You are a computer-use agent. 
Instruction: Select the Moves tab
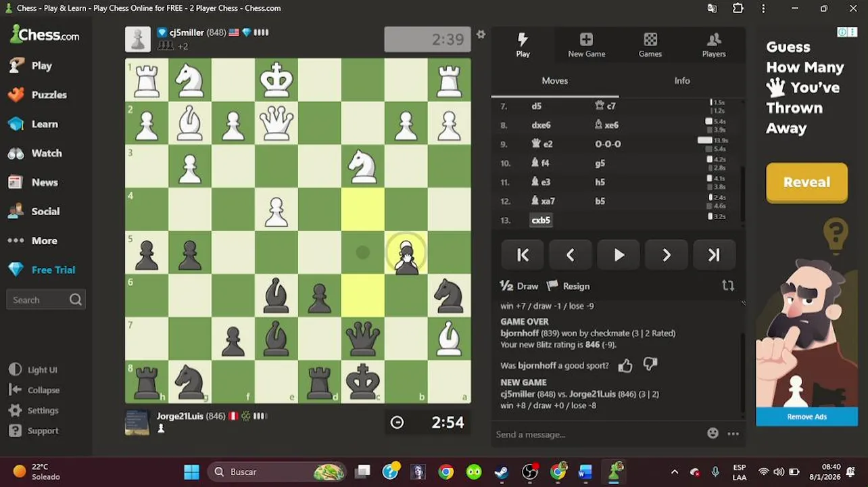(555, 80)
